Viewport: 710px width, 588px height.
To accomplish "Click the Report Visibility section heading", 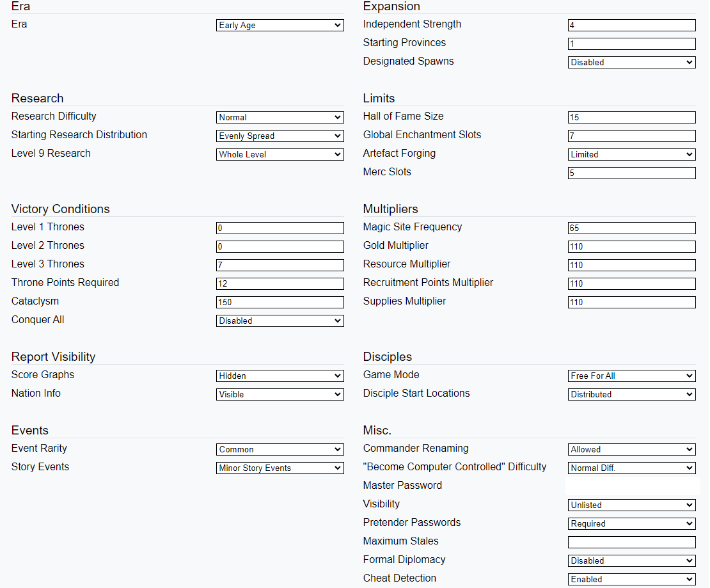I will (x=54, y=357).
